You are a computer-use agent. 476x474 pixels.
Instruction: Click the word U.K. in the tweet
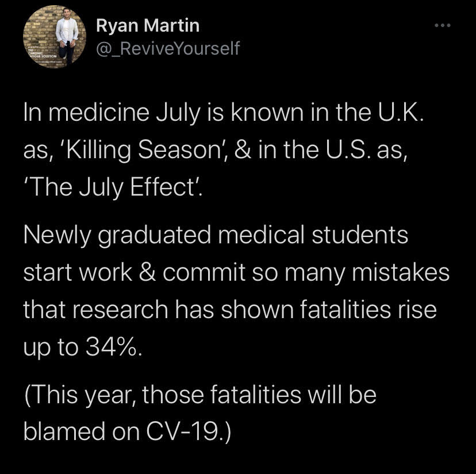point(401,112)
